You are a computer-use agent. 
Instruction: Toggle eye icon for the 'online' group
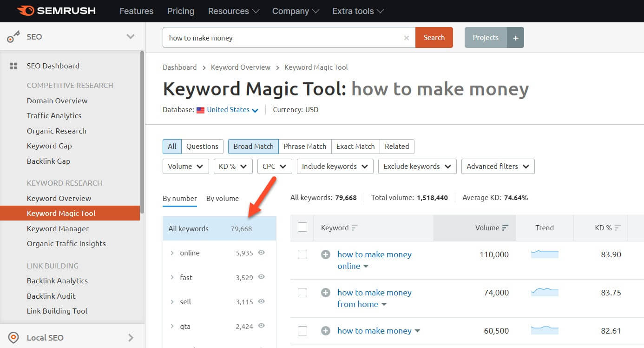point(262,253)
